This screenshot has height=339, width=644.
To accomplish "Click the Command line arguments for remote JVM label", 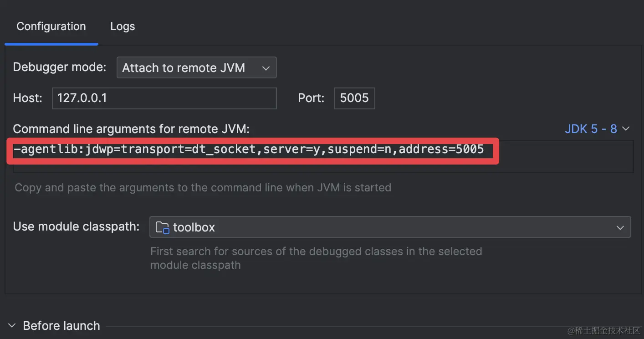I will (131, 129).
